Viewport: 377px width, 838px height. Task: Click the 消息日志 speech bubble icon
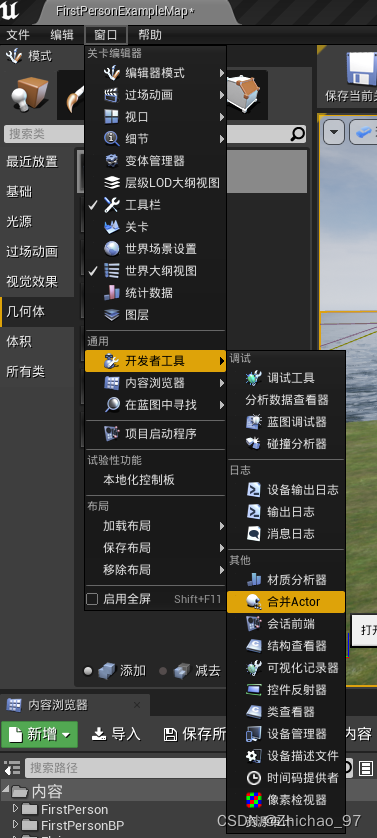coord(253,533)
